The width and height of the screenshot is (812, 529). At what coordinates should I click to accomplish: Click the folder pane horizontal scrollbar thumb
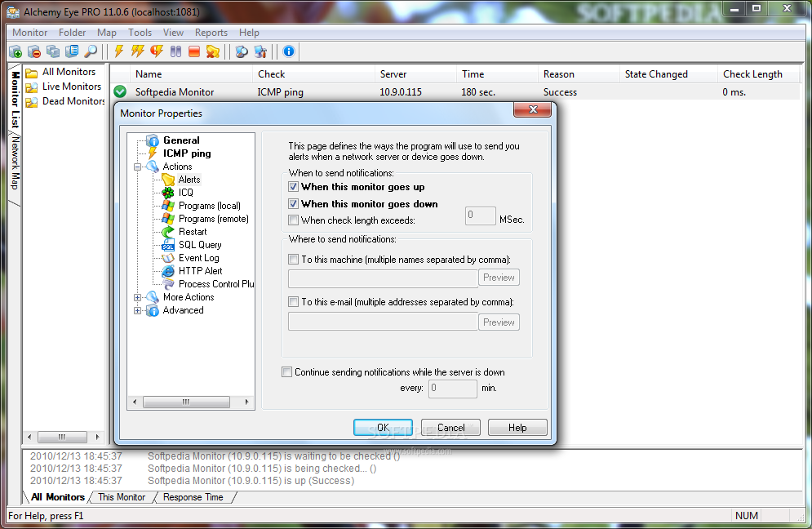tap(62, 438)
